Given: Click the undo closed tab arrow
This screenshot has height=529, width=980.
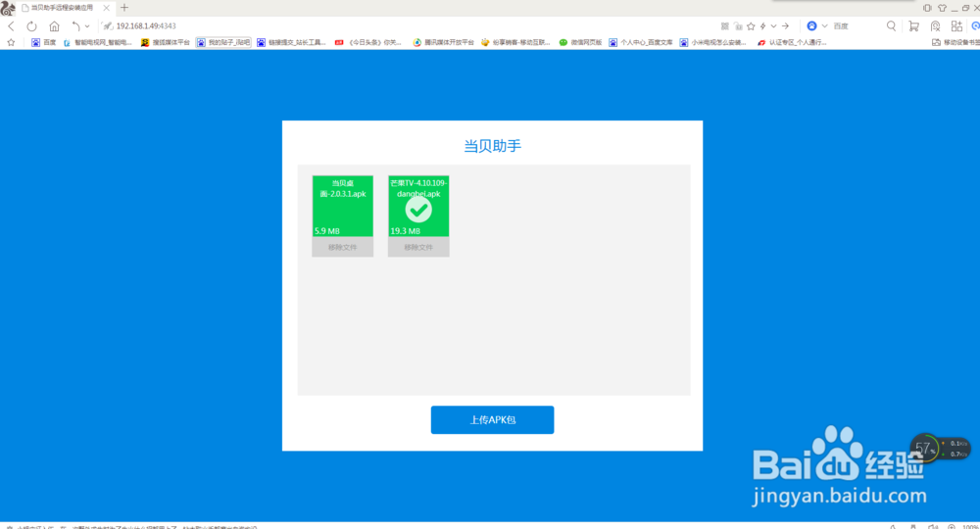Looking at the screenshot, I should 75,26.
